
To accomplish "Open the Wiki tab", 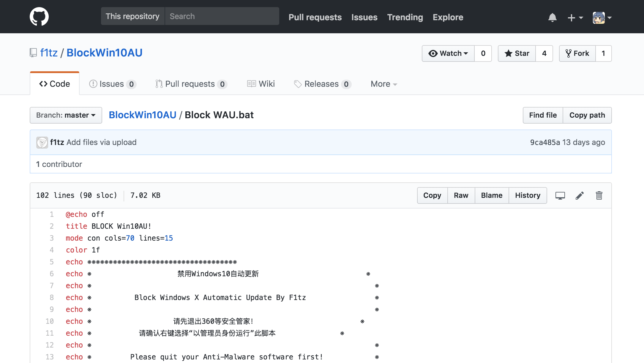I will click(x=261, y=84).
